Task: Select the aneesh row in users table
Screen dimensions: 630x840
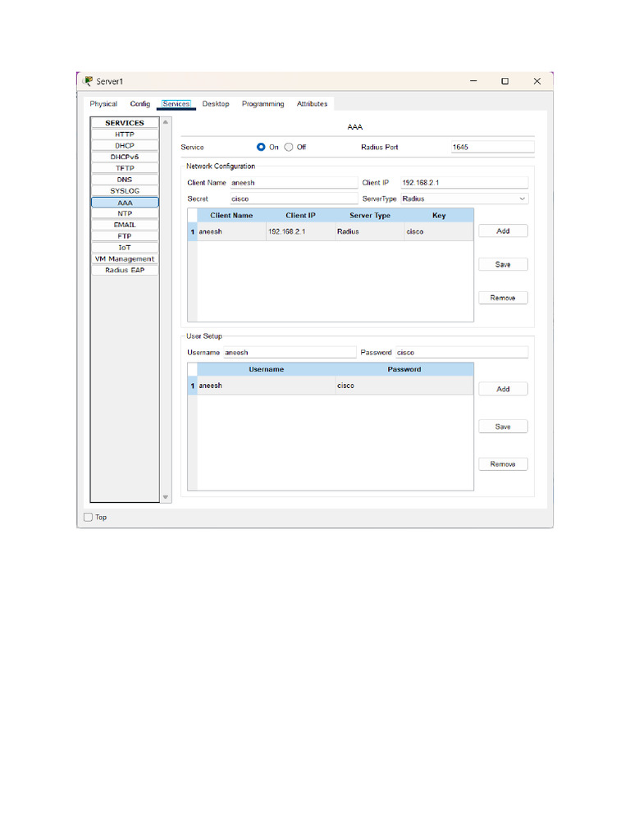Action: pyautogui.click(x=331, y=386)
